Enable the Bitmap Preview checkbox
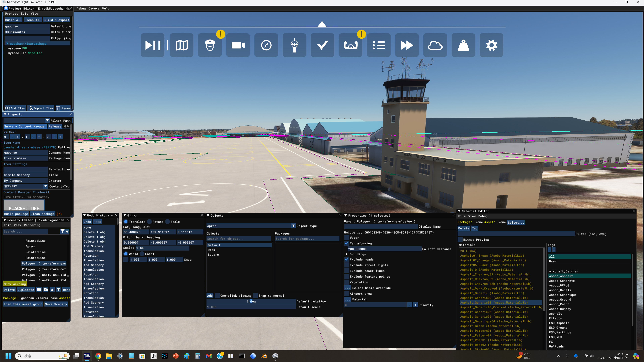644x362 pixels. coord(460,240)
